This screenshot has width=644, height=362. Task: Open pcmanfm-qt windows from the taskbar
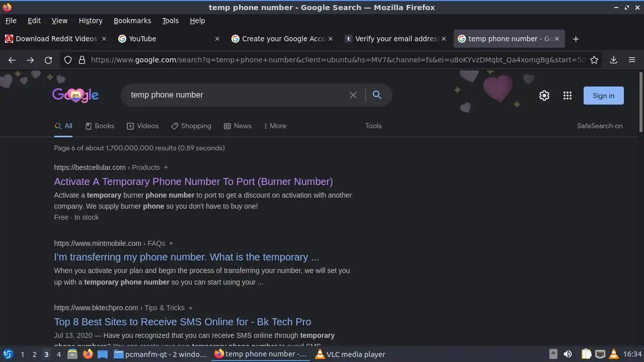[161, 354]
